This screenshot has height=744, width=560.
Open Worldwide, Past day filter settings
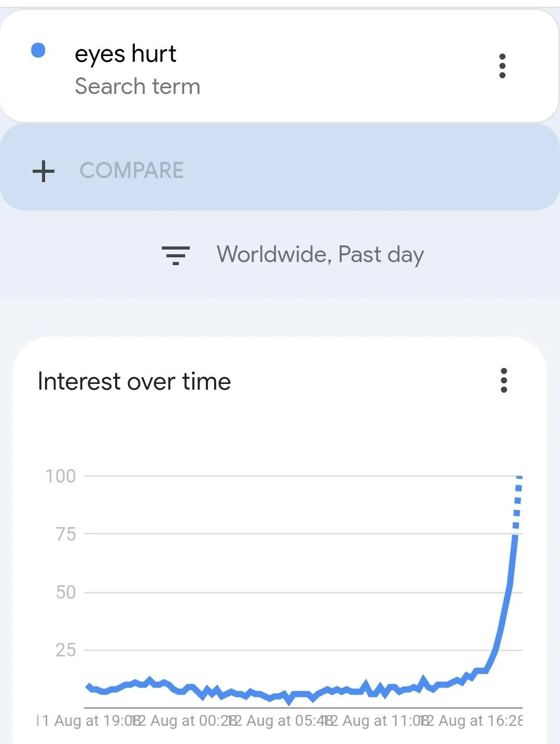[320, 255]
